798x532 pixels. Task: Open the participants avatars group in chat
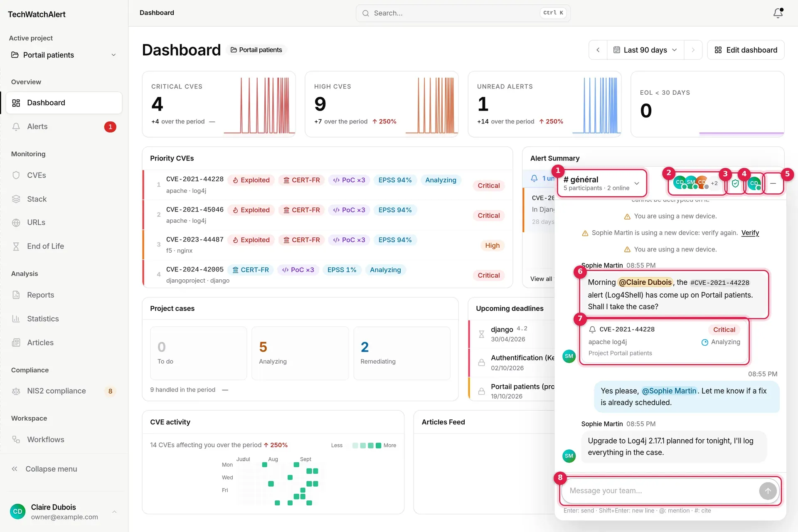[x=697, y=183]
